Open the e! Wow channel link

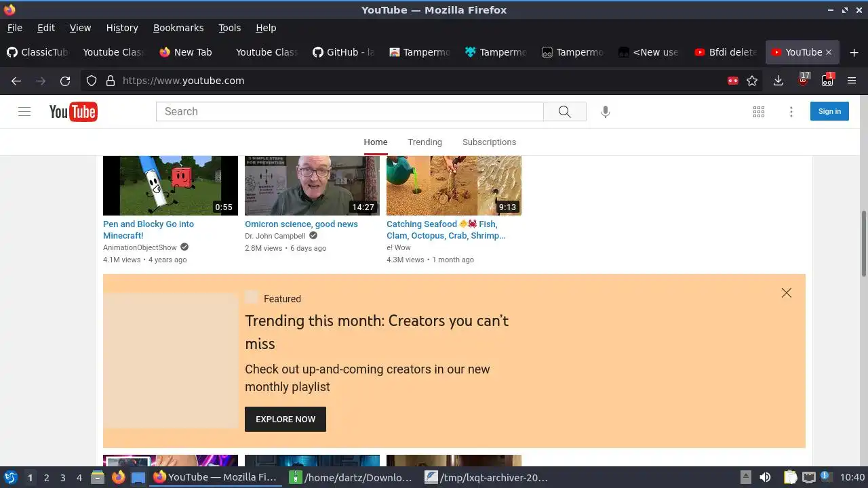[x=399, y=247]
